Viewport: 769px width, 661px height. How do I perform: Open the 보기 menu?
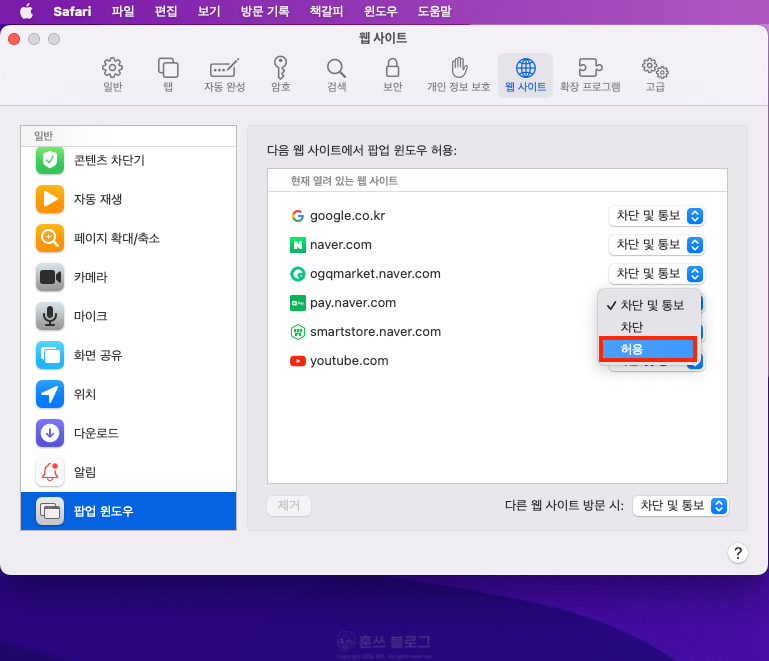pyautogui.click(x=209, y=11)
